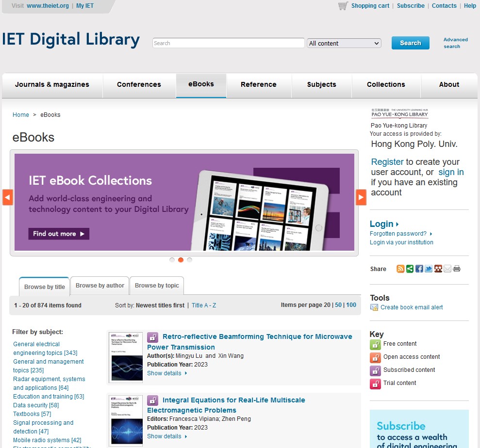Filter by Mobile radio systems
Image resolution: width=480 pixels, height=448 pixels.
47,440
